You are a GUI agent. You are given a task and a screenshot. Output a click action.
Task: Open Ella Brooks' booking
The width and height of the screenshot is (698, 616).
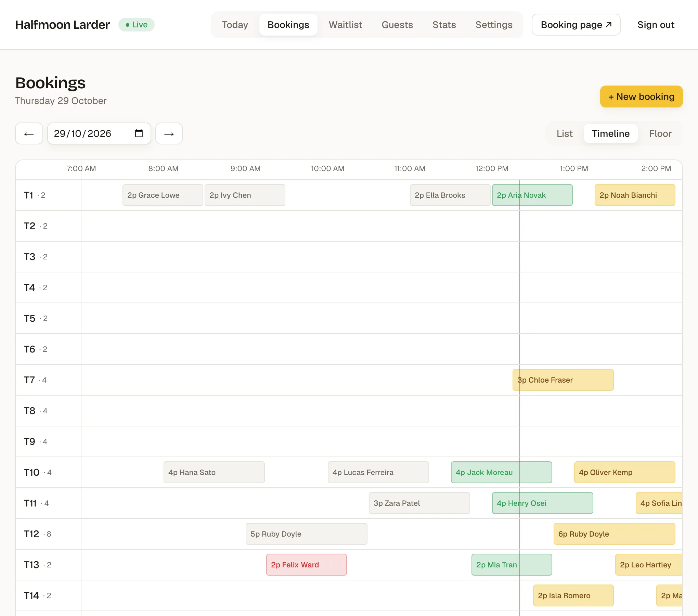click(450, 195)
